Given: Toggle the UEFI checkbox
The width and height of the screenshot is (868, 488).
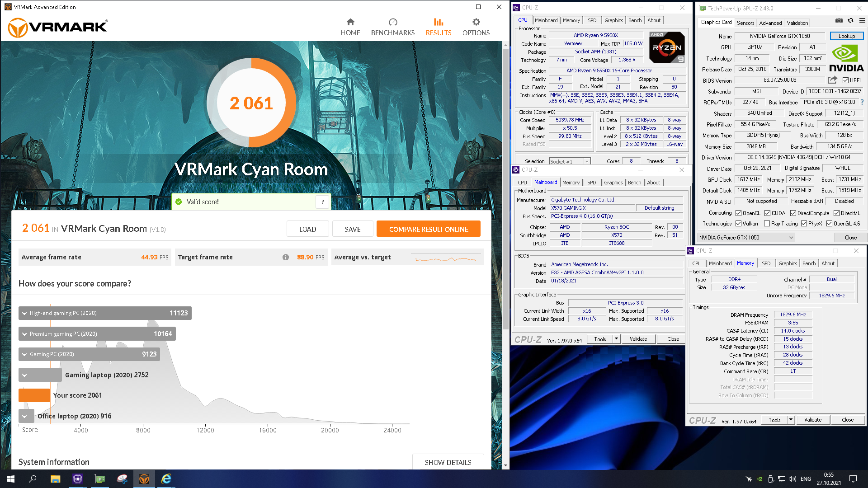Looking at the screenshot, I should coord(845,80).
